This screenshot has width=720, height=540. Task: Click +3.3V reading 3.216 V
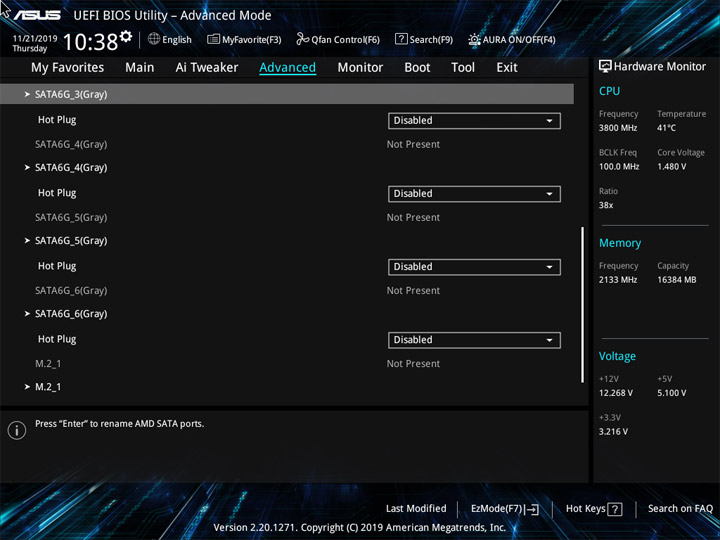(613, 431)
